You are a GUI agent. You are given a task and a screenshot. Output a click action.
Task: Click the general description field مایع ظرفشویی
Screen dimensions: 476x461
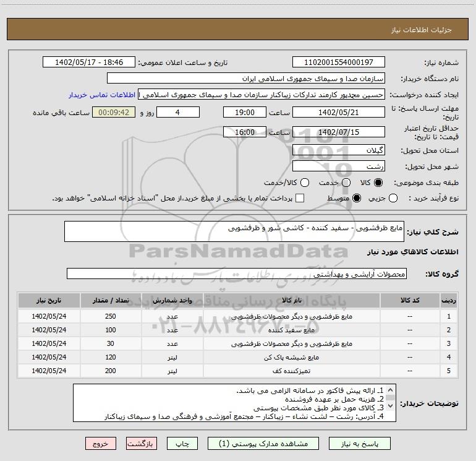(x=234, y=231)
